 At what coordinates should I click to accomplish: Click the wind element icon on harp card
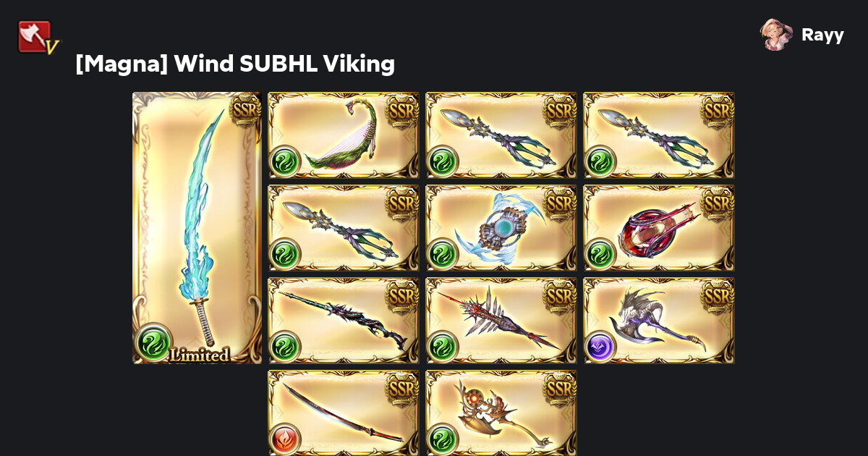pos(285,161)
